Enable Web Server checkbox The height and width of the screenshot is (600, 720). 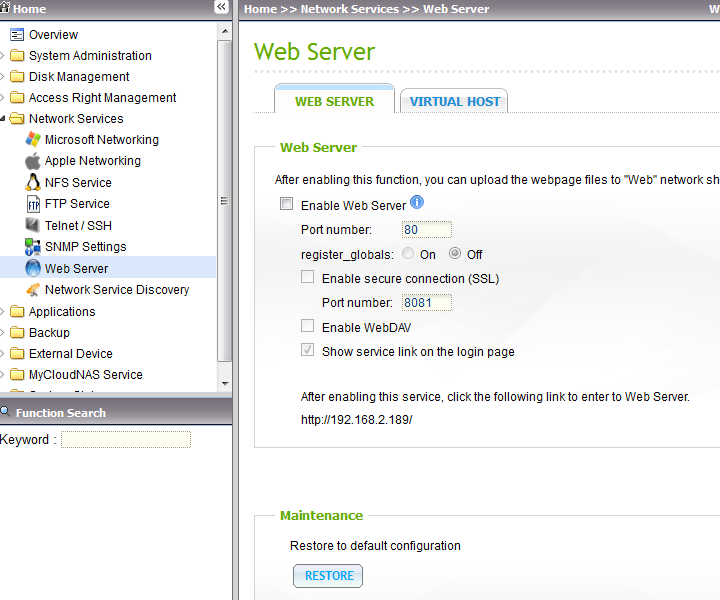tap(287, 205)
